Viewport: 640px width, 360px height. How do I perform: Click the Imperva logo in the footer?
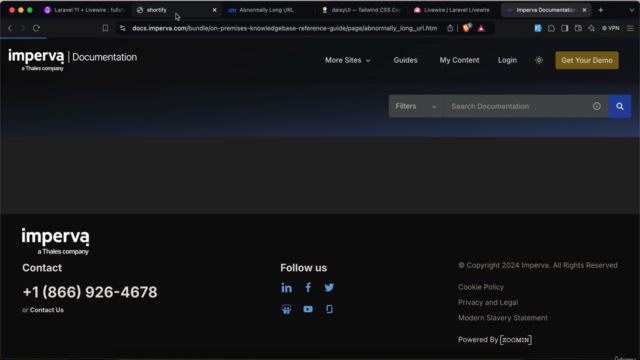(55, 241)
